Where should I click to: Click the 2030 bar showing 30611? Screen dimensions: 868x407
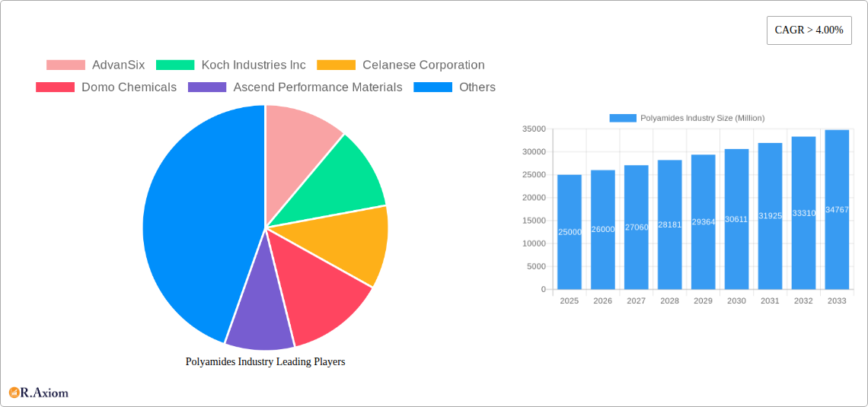[737, 219]
